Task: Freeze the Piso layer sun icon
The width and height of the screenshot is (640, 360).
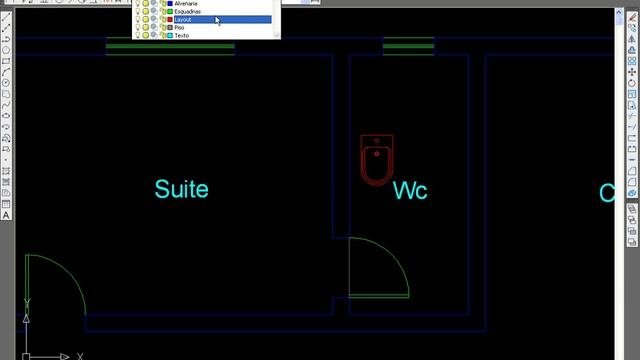Action: point(145,27)
